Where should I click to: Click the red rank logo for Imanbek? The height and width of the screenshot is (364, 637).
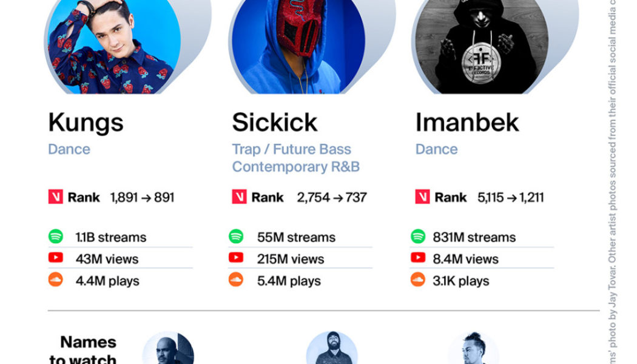[x=422, y=197]
